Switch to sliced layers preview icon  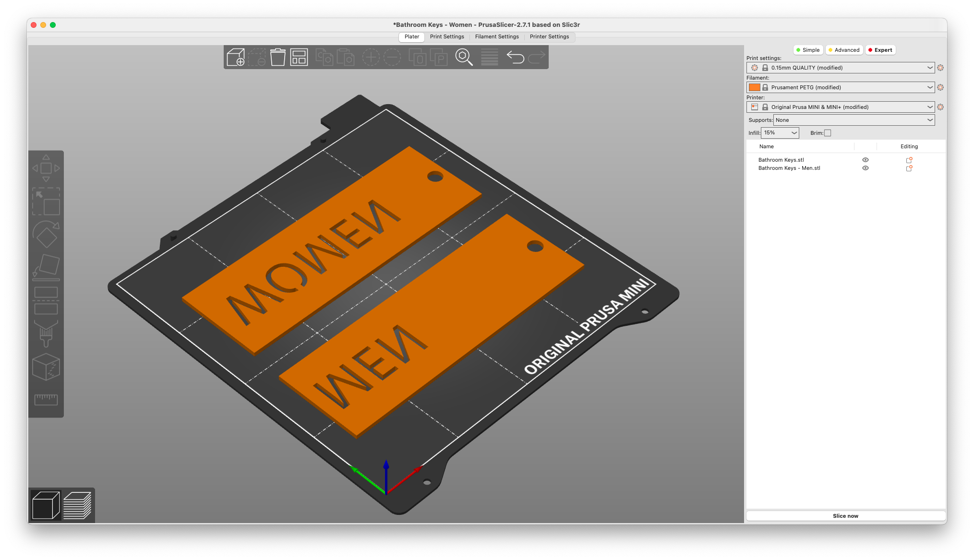click(77, 505)
